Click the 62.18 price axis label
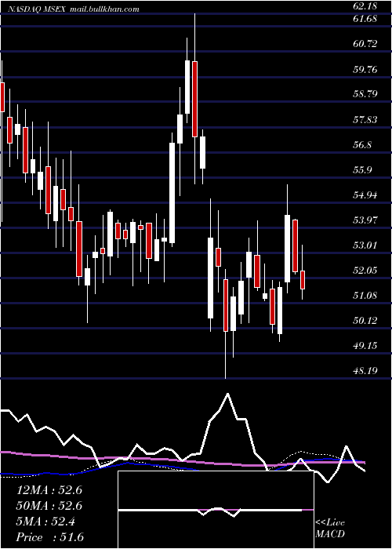392x549 pixels. click(x=365, y=6)
